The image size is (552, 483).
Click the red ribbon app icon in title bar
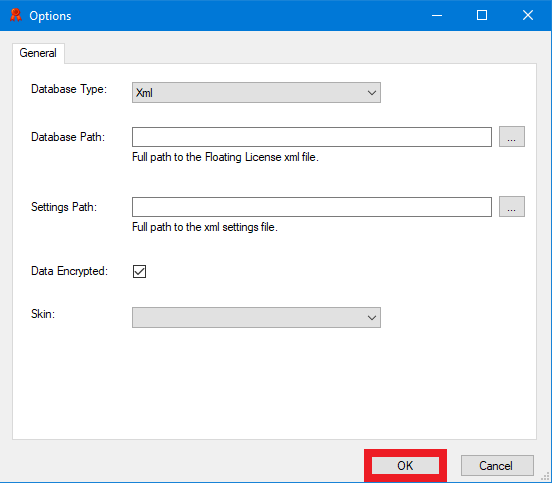(15, 15)
